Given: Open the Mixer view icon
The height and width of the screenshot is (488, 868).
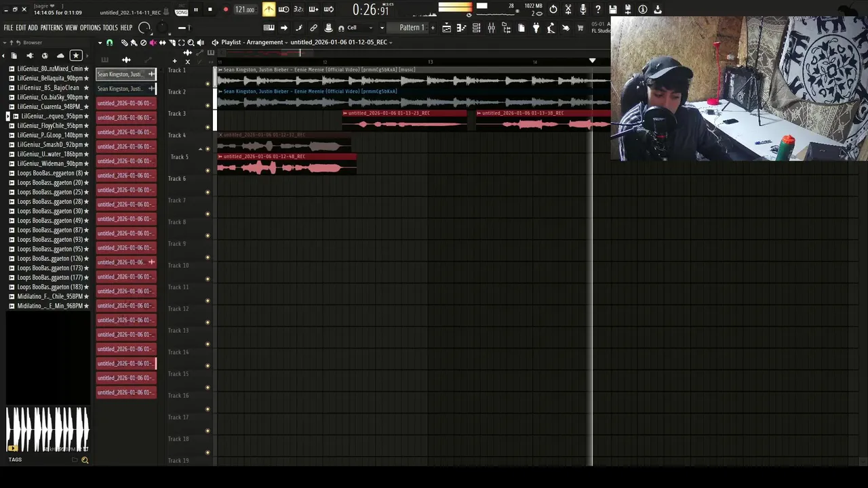Looking at the screenshot, I should (x=492, y=28).
